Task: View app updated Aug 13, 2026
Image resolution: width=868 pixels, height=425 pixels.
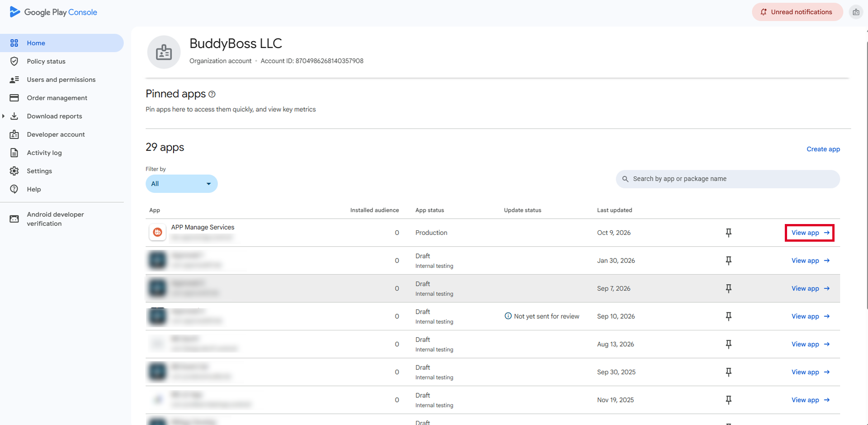Action: (810, 344)
